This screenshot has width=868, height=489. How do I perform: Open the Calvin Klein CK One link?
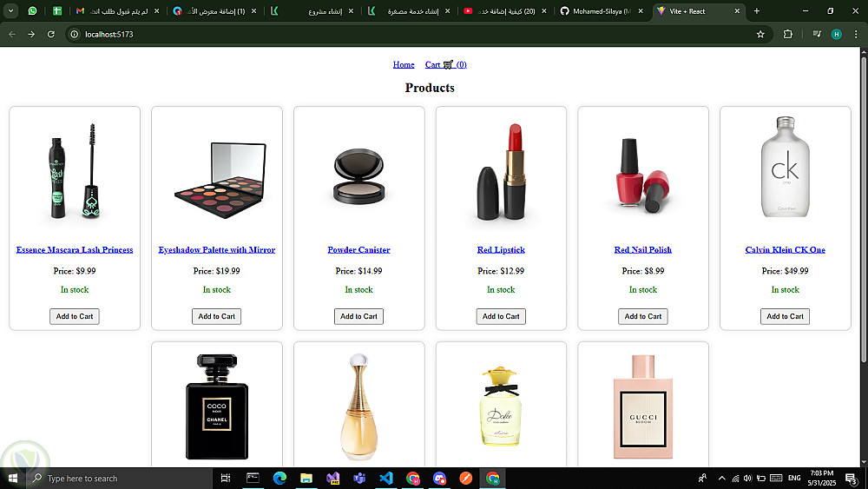[x=785, y=250]
